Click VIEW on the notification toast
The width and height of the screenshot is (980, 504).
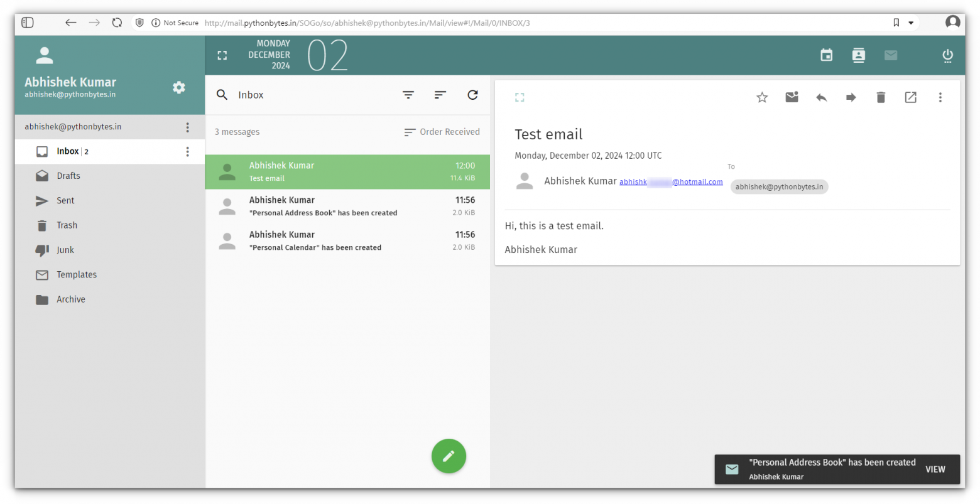[935, 469]
